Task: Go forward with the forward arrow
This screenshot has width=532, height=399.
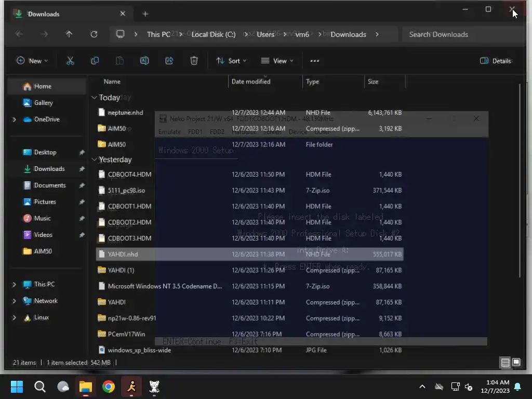Action: pos(45,34)
